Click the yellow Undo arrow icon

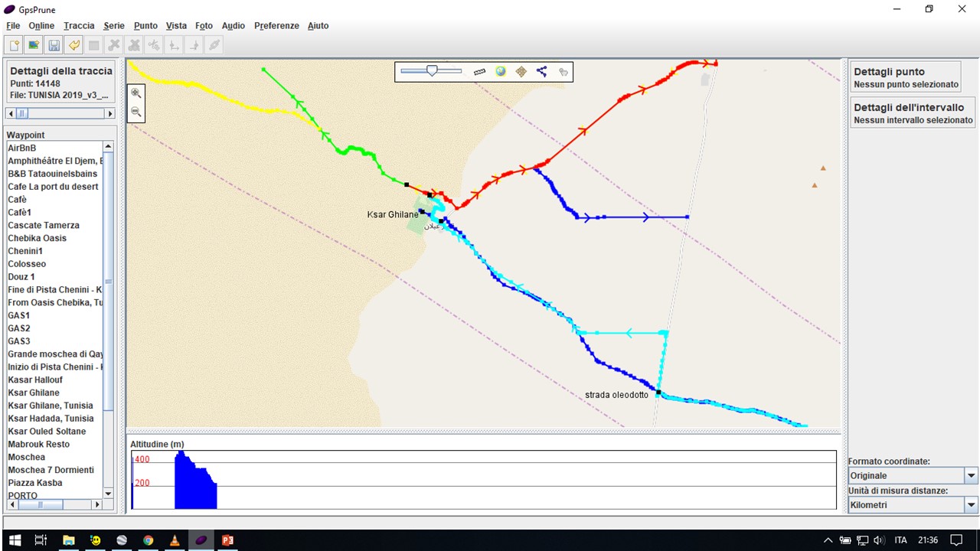[74, 45]
